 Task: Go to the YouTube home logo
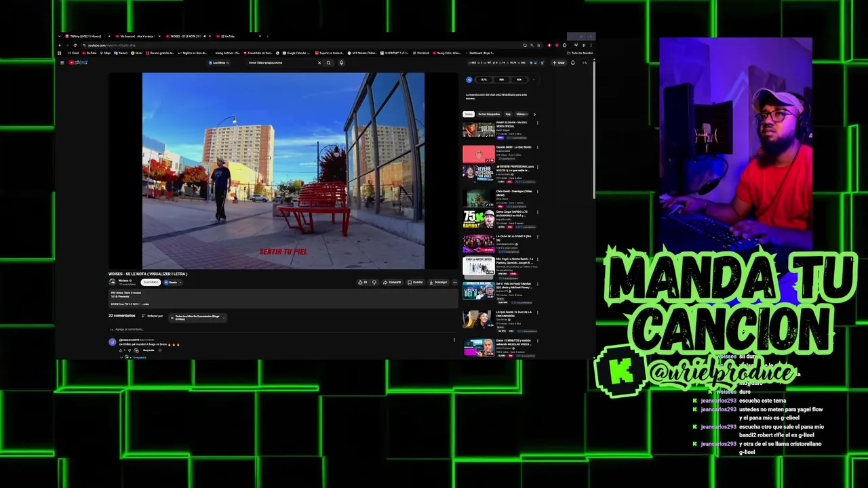(78, 63)
